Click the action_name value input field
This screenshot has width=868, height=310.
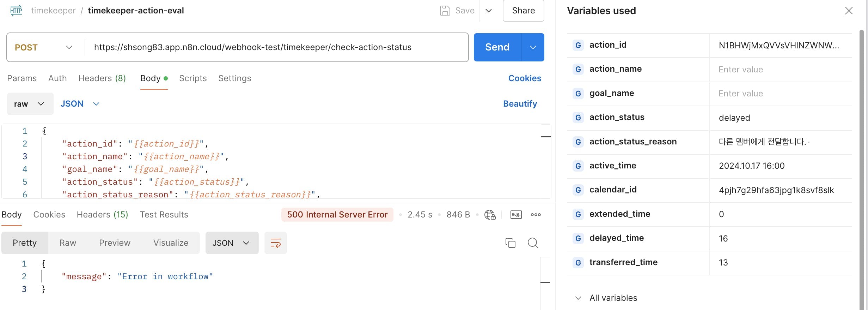[x=780, y=70]
